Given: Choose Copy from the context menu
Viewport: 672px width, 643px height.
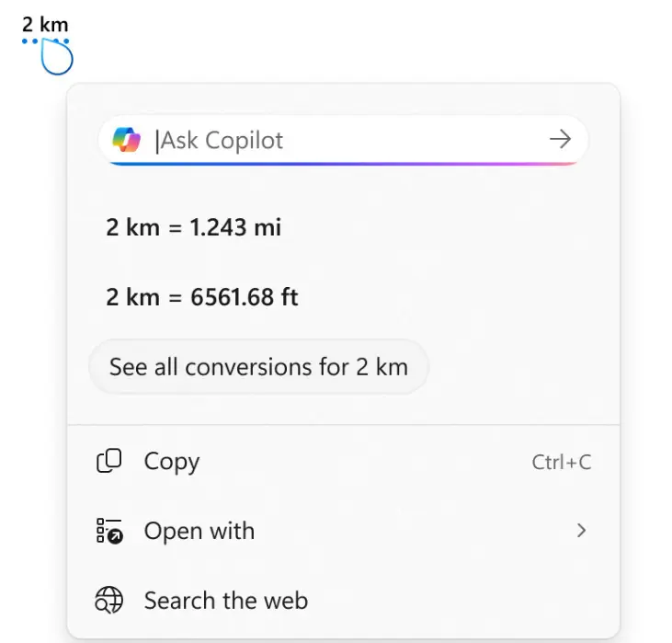Looking at the screenshot, I should click(x=172, y=462).
